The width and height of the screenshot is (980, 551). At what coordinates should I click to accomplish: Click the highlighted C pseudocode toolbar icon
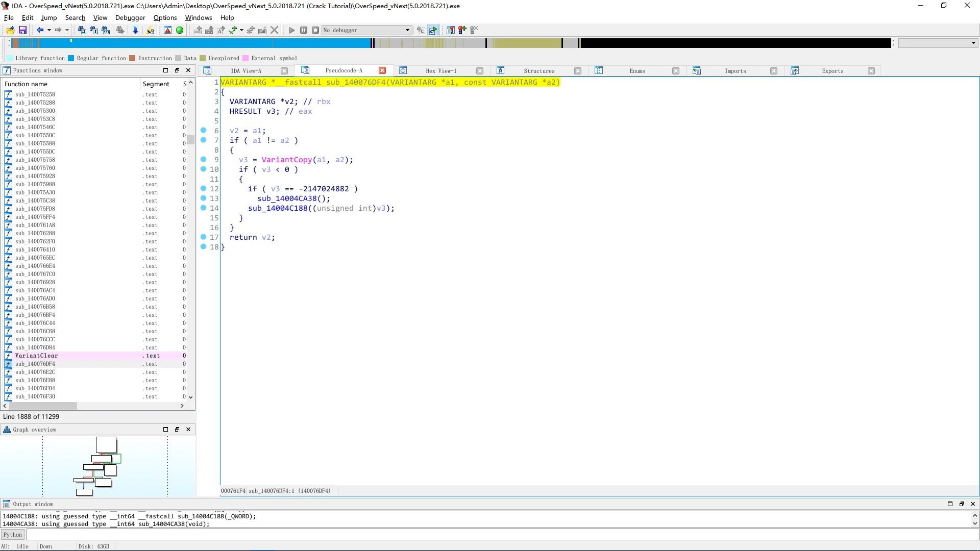pyautogui.click(x=433, y=30)
